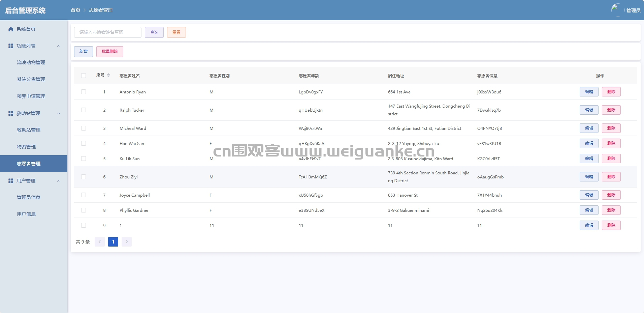
Task: Click the grid icon next to 救助站管理
Action: click(11, 113)
